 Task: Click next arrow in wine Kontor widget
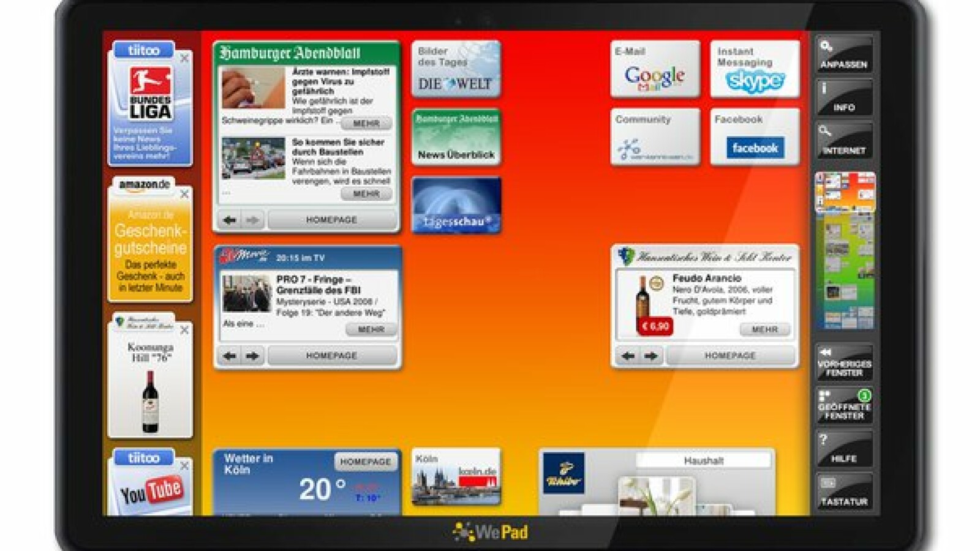[650, 356]
